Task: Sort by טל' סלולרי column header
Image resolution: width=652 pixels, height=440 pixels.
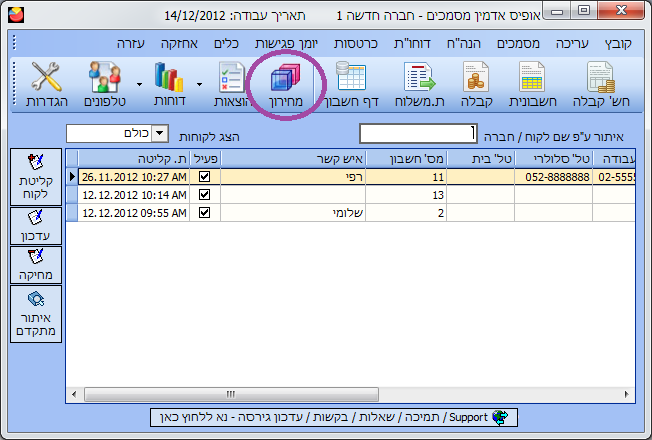Action: click(x=553, y=159)
